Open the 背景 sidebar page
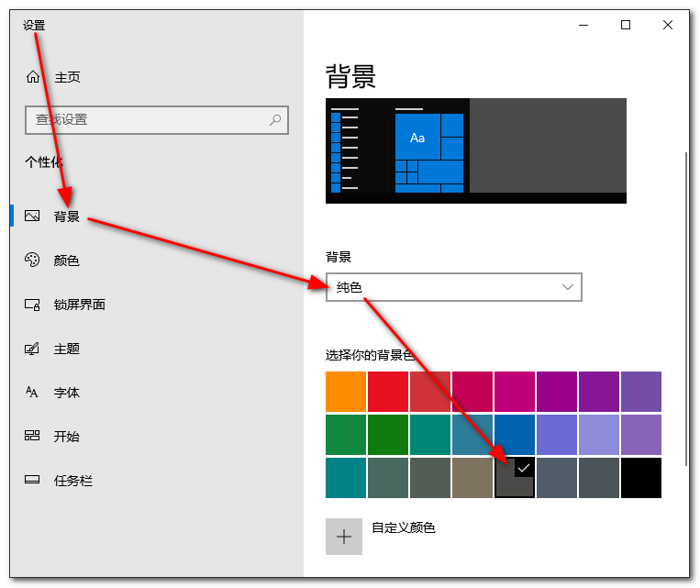700x588 pixels. [67, 216]
